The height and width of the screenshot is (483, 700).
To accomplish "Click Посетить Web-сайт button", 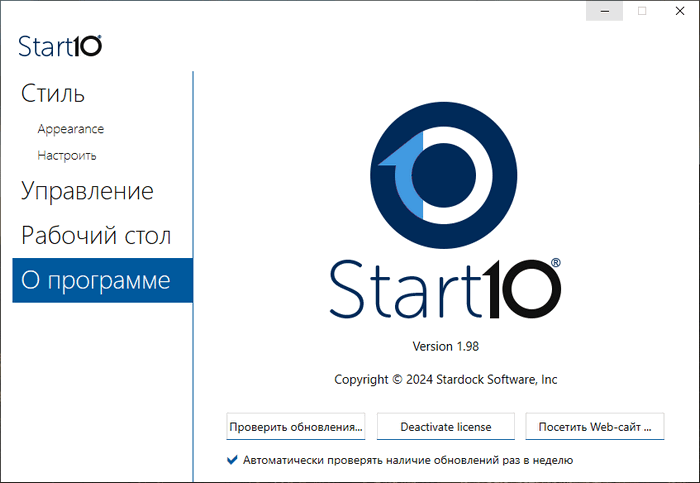I will (x=595, y=427).
